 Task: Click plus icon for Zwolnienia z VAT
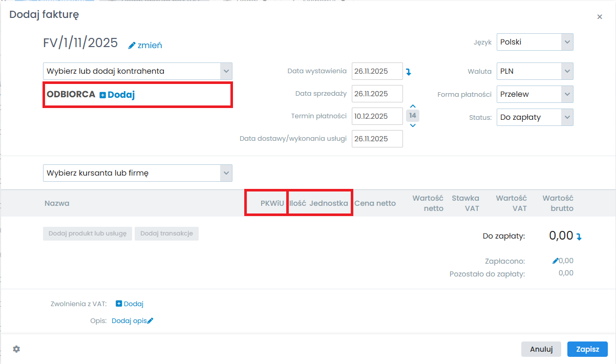pyautogui.click(x=119, y=304)
